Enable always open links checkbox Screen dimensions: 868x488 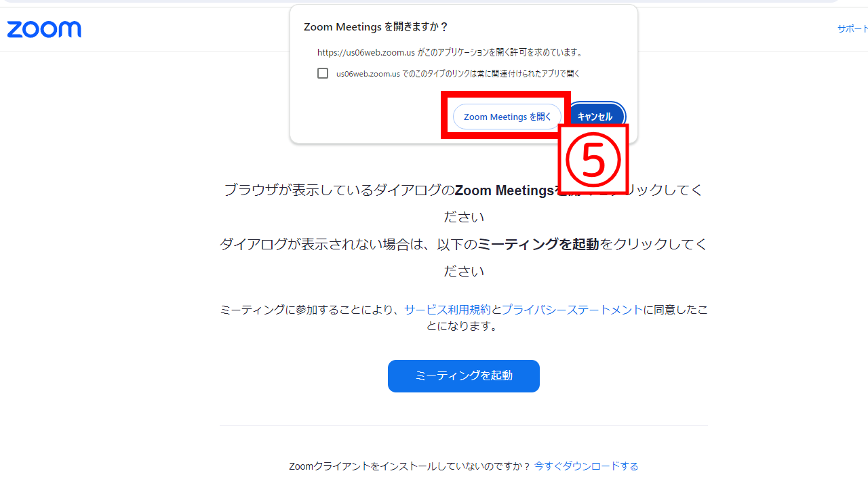pos(323,73)
